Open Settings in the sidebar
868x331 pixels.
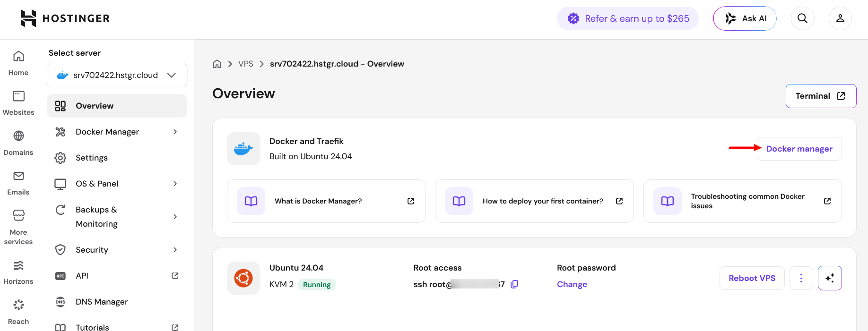click(x=117, y=158)
